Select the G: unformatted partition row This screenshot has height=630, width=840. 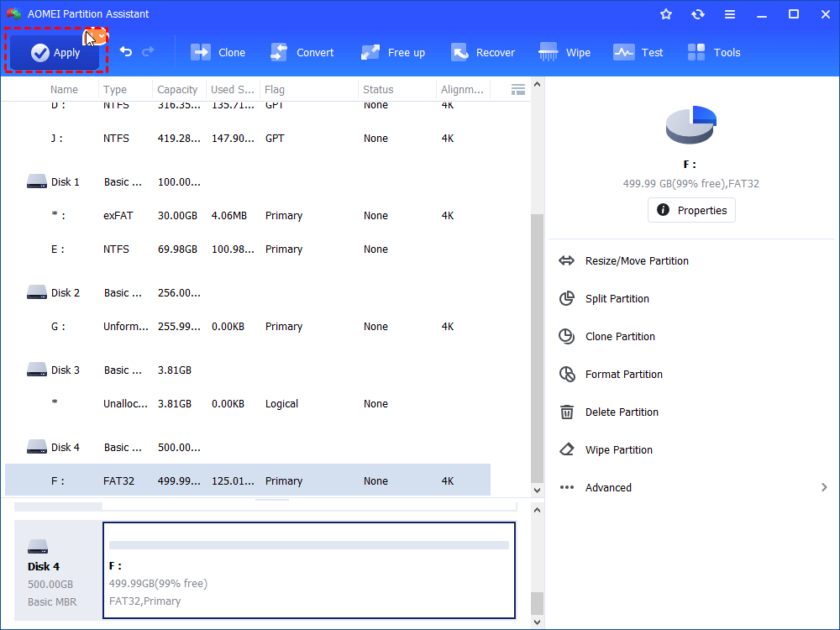pyautogui.click(x=248, y=326)
